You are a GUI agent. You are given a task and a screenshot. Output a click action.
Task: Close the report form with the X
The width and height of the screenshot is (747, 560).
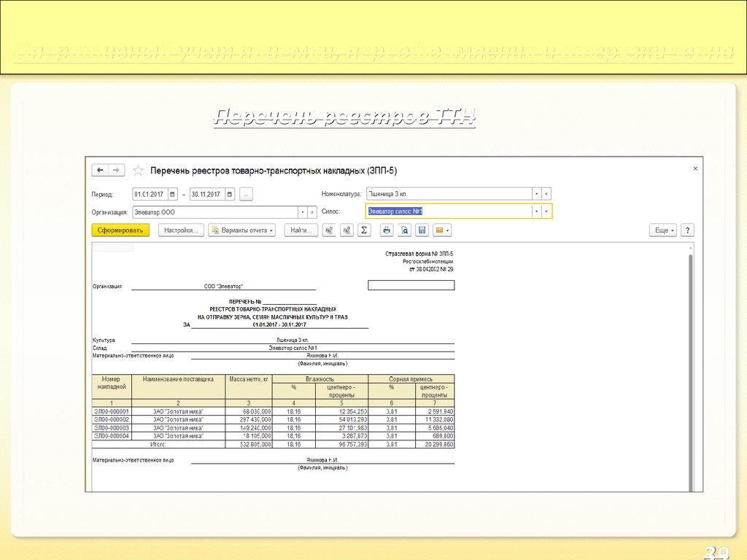(695, 168)
